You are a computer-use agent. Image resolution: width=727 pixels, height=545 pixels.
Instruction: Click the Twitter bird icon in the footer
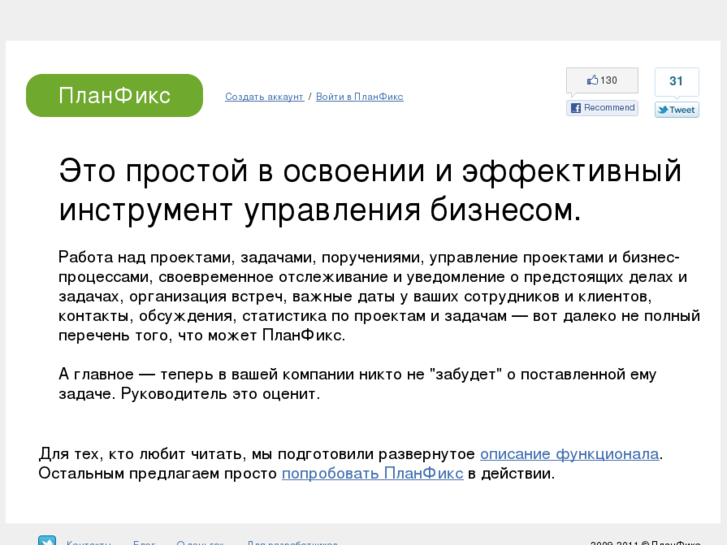click(47, 540)
